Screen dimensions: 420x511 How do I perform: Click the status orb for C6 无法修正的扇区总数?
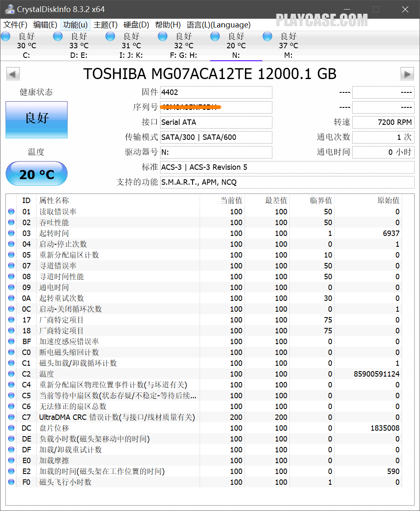tap(11, 407)
